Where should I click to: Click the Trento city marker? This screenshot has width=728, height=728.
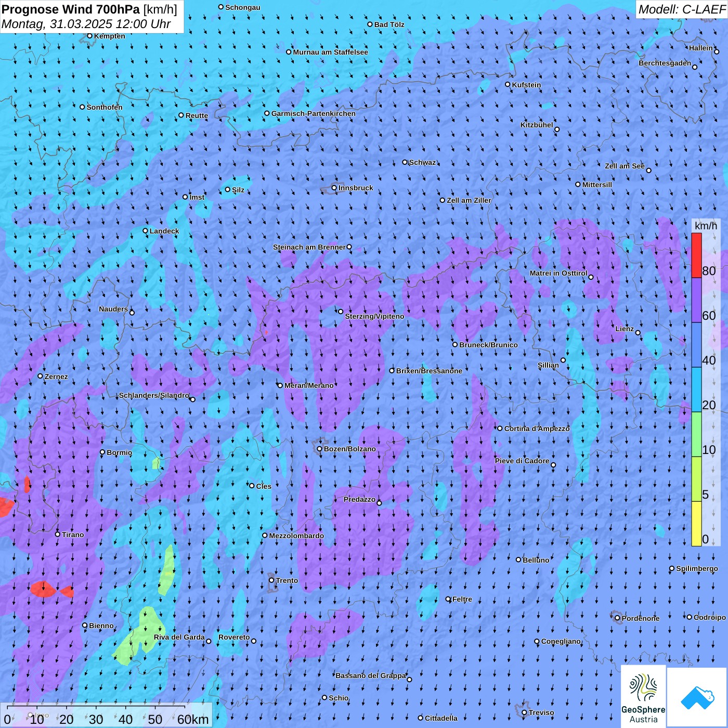click(x=271, y=580)
